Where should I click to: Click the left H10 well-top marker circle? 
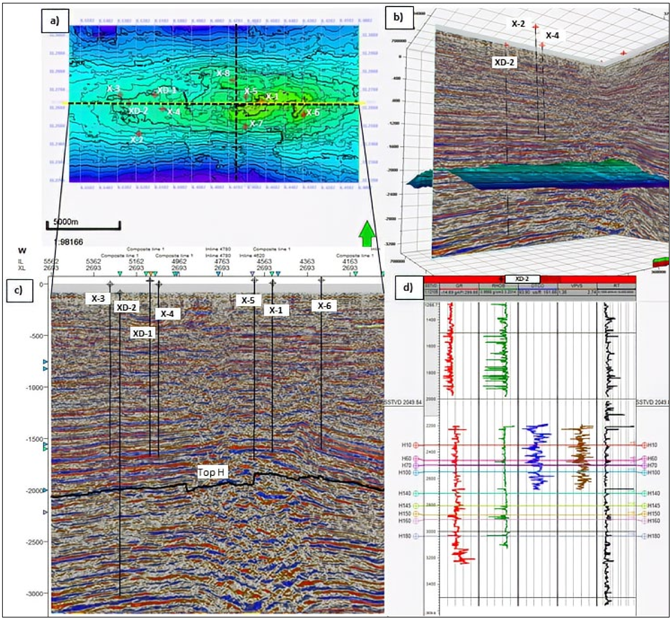pyautogui.click(x=416, y=445)
